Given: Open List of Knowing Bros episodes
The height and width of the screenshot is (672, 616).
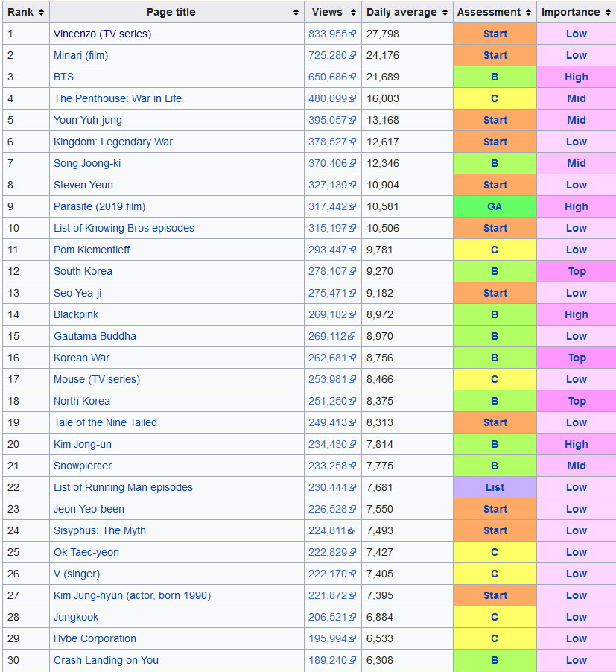Looking at the screenshot, I should (124, 229).
